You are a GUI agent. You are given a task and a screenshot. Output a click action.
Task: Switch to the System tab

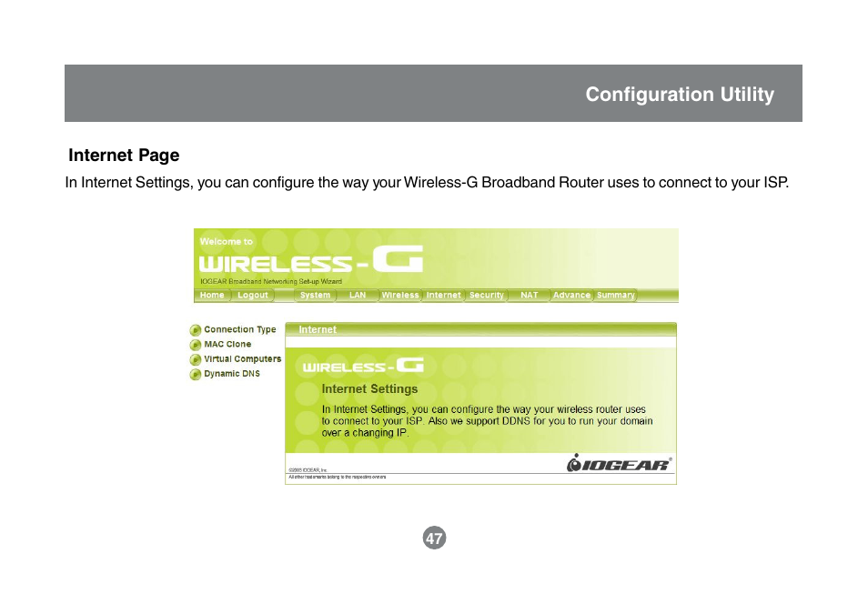(x=315, y=295)
